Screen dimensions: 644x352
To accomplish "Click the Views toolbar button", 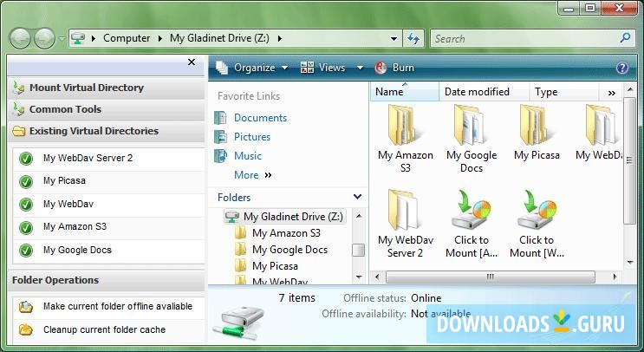I will click(322, 68).
